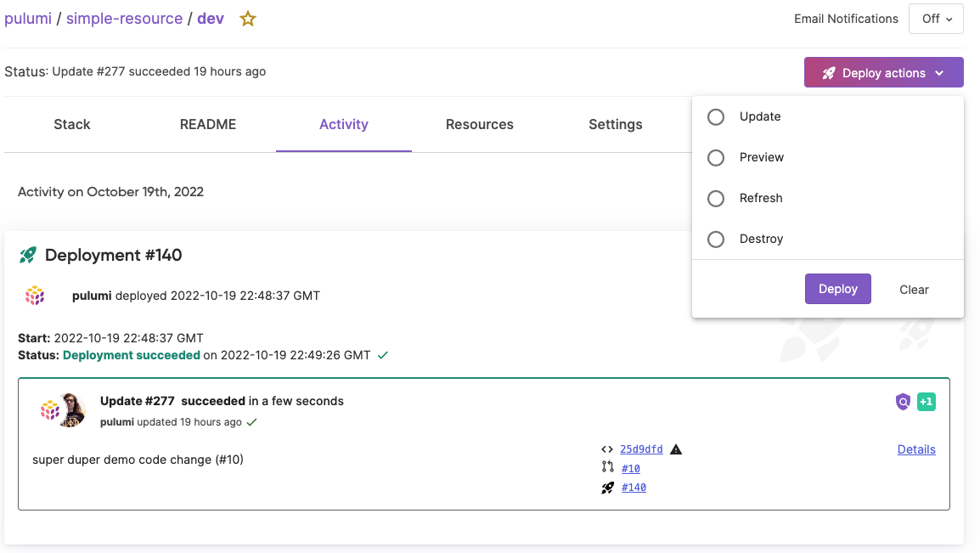Click the pull request icon beside #10
Screen dimensions: 980x553
[607, 467]
